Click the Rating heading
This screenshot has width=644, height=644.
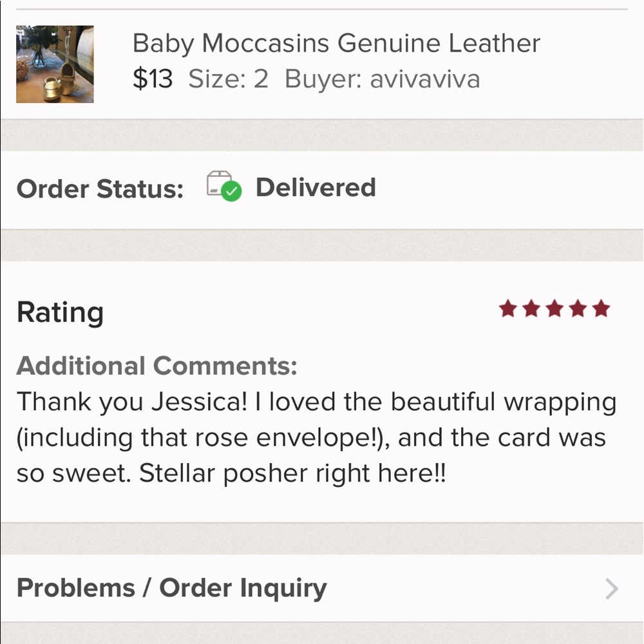pyautogui.click(x=60, y=314)
